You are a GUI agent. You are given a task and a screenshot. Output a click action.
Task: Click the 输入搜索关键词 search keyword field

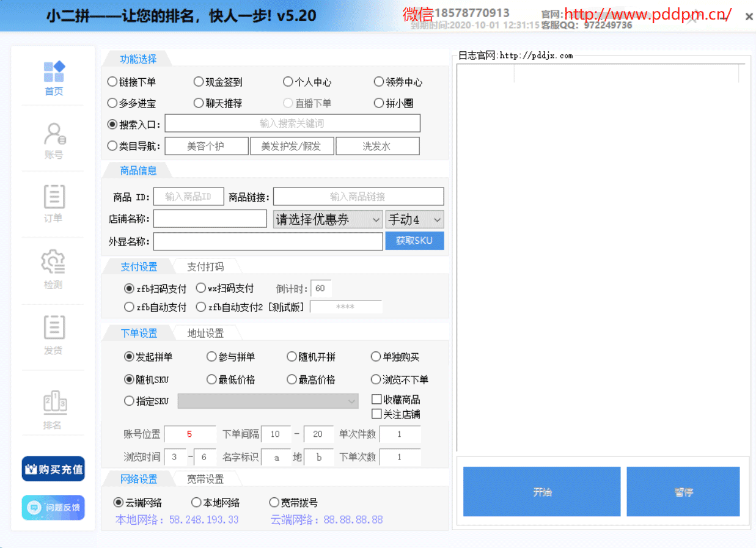pyautogui.click(x=292, y=123)
